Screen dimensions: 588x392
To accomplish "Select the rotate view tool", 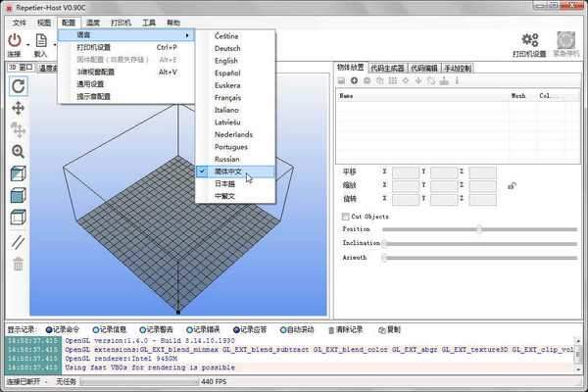I will tap(18, 85).
